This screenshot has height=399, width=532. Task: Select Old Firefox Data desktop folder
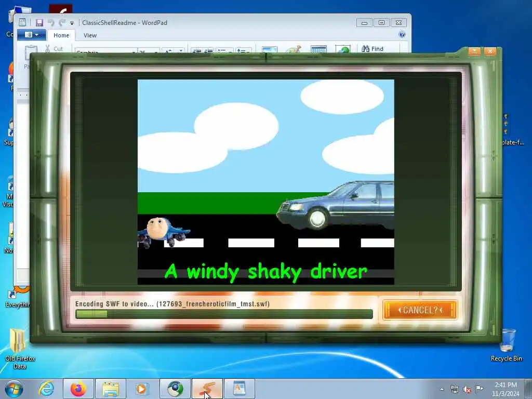point(20,349)
